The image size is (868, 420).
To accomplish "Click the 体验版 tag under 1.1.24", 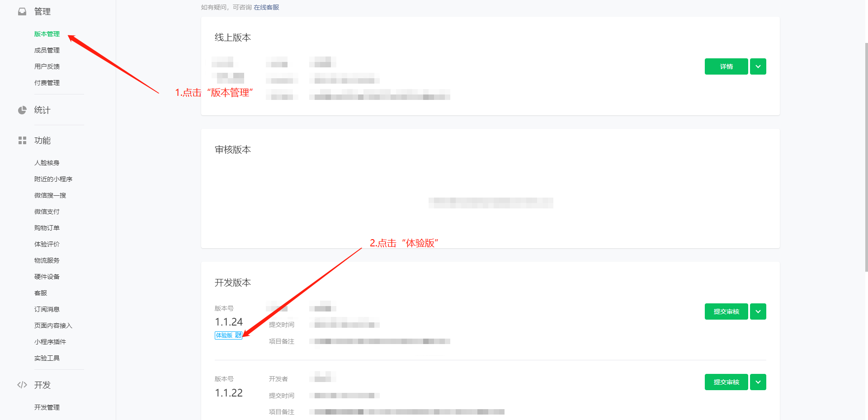I will pyautogui.click(x=224, y=335).
